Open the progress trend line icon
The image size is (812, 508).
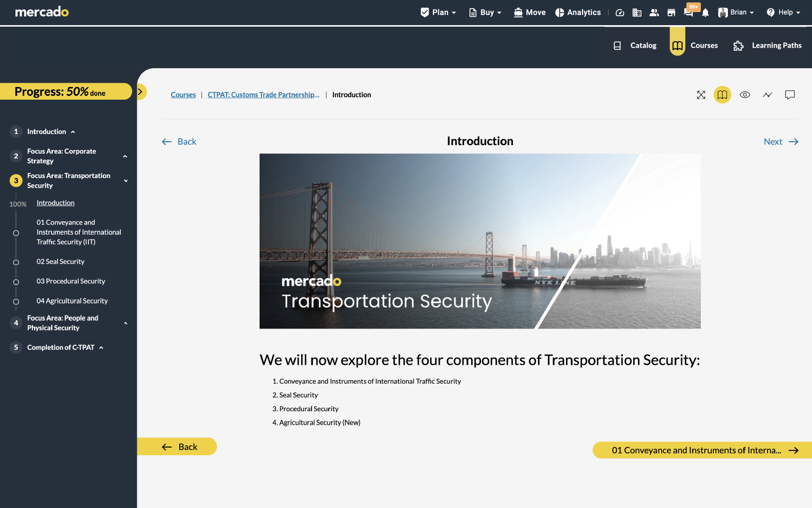click(768, 95)
